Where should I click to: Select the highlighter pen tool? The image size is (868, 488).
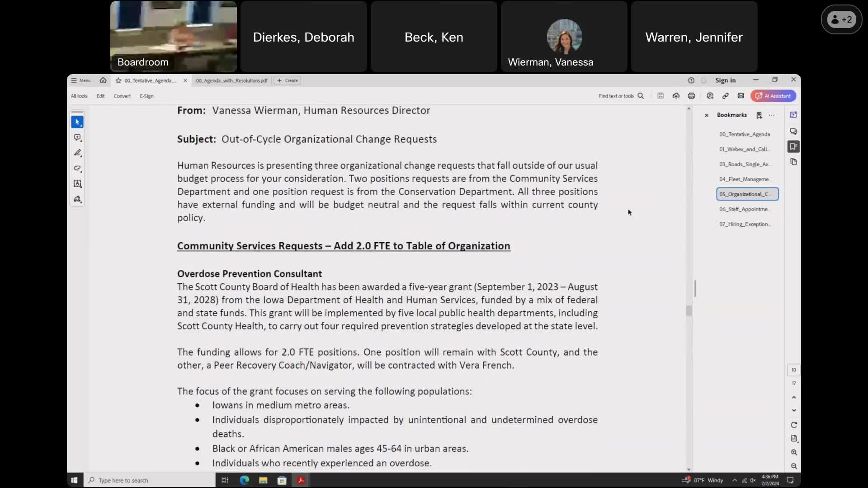tap(77, 153)
